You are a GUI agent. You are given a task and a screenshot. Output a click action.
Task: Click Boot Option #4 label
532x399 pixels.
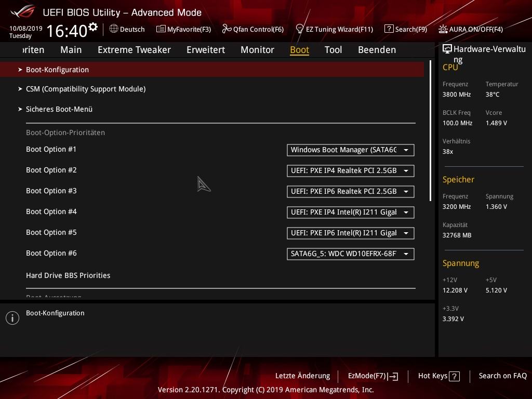[x=51, y=212]
